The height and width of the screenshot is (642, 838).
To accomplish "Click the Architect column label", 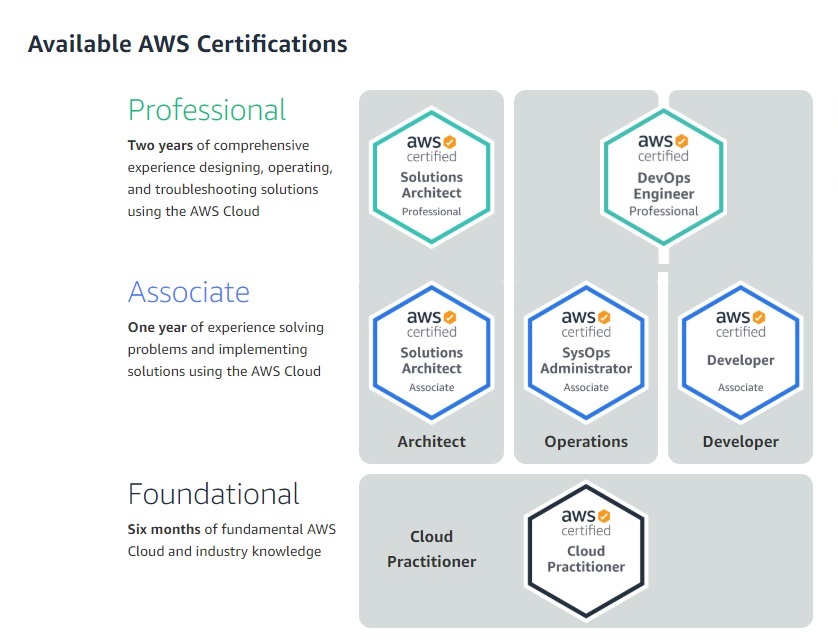I will [431, 442].
